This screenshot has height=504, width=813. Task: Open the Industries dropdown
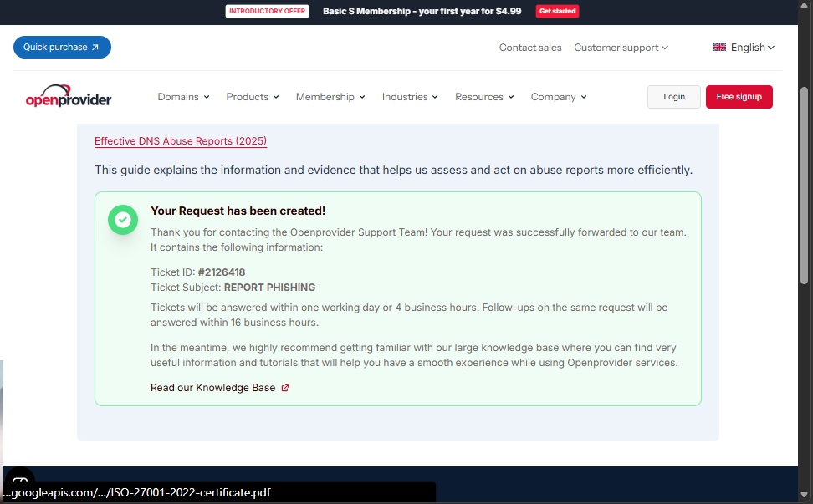pyautogui.click(x=410, y=97)
